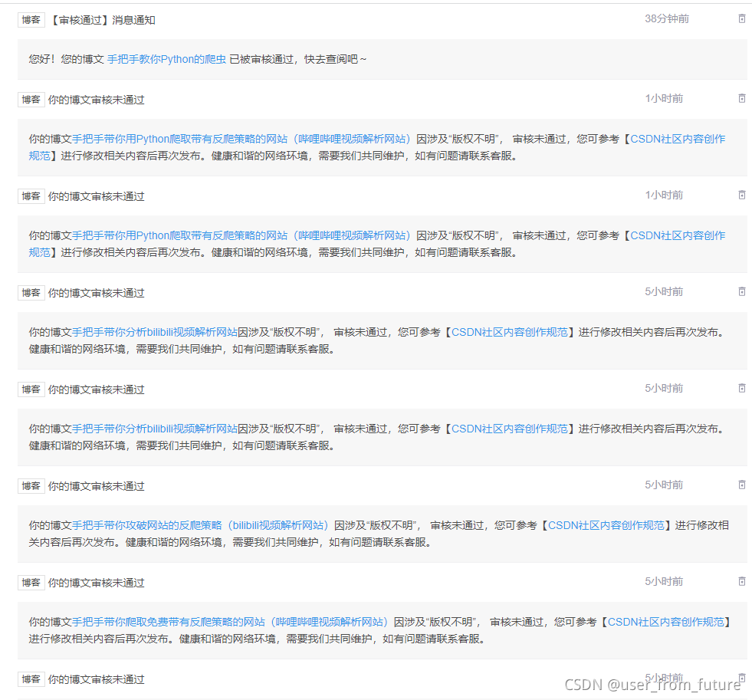
Task: Click trash icon on second 1小时前 rejection notice
Action: [x=741, y=195]
